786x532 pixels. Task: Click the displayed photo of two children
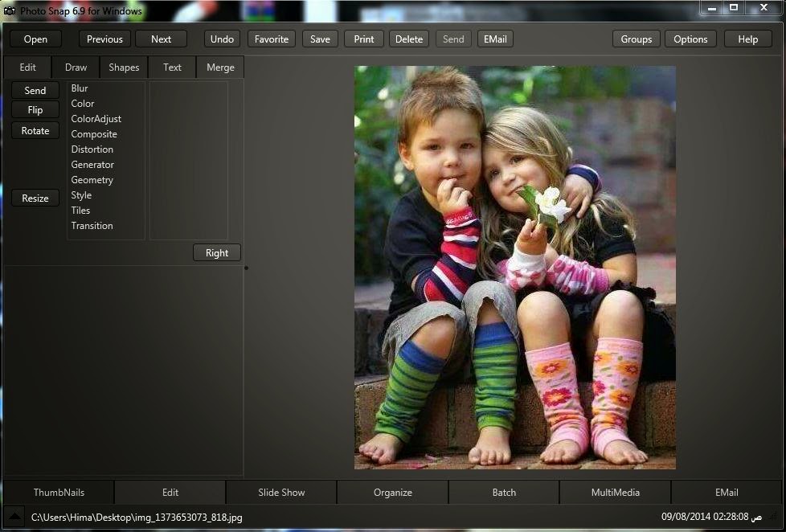point(515,268)
